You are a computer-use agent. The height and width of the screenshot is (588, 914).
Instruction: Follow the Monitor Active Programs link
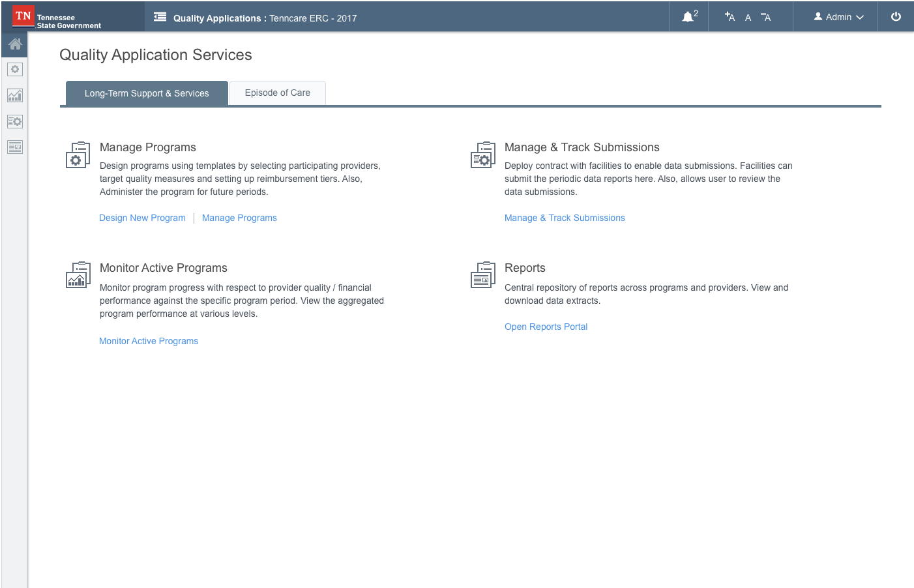[149, 341]
